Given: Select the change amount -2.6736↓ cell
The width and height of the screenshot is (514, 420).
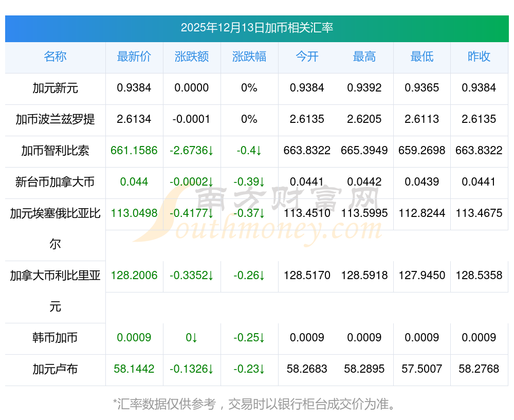Looking at the screenshot, I should tap(192, 151).
